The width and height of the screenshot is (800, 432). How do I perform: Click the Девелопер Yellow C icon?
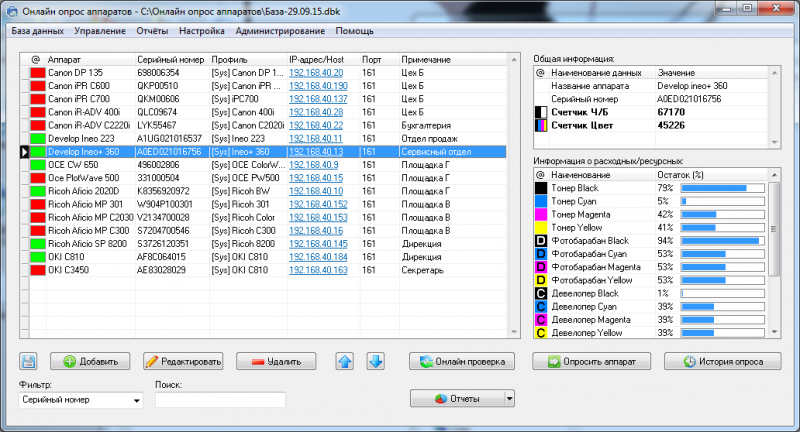pos(541,333)
